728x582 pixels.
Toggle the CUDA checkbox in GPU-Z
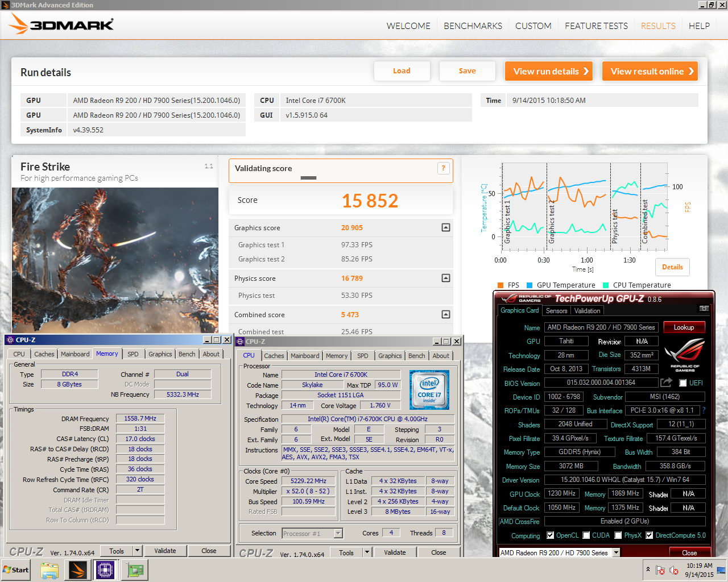(586, 535)
